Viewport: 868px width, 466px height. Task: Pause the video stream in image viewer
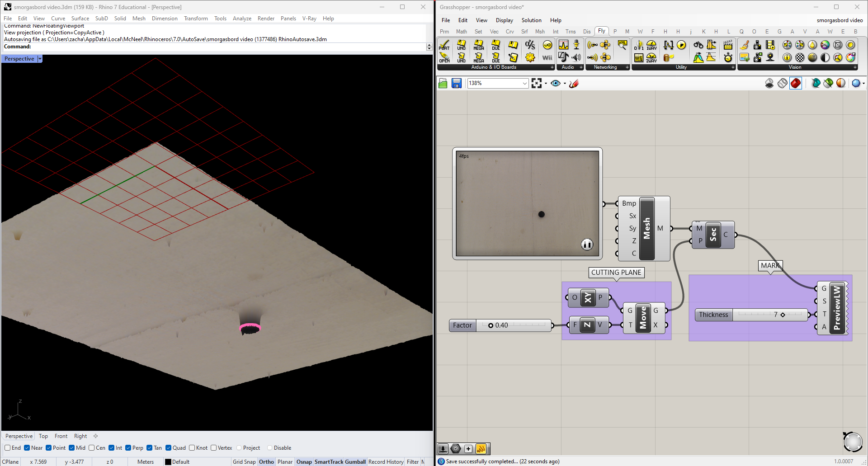587,245
